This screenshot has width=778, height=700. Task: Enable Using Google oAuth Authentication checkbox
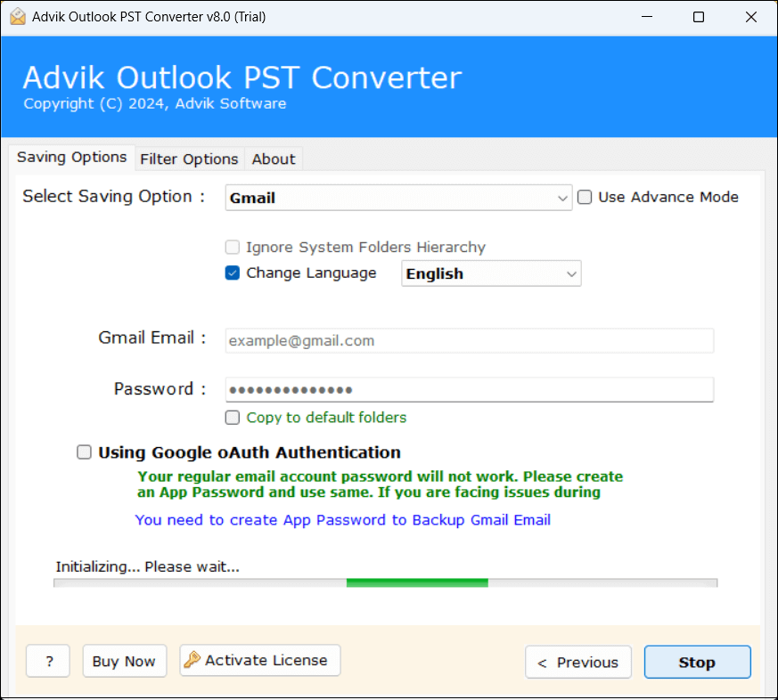pos(84,452)
